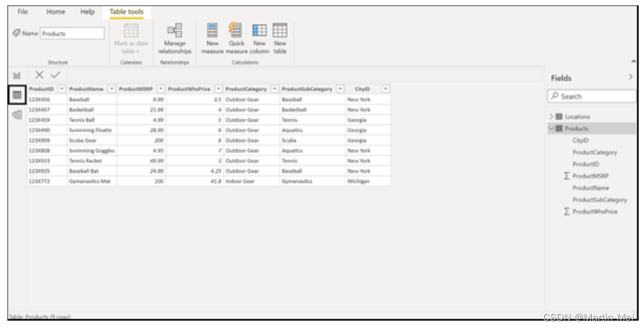Click Mark as date table icon
This screenshot has width=644, height=328.
[131, 30]
